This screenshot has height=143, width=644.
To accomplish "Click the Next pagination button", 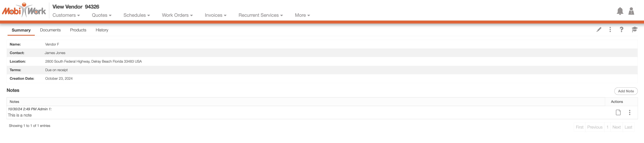I will [616, 127].
